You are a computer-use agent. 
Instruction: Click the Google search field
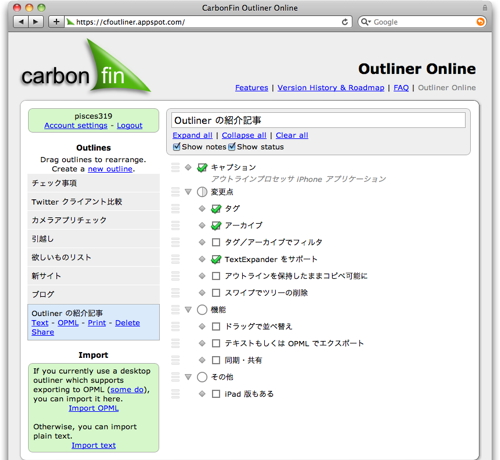click(423, 22)
